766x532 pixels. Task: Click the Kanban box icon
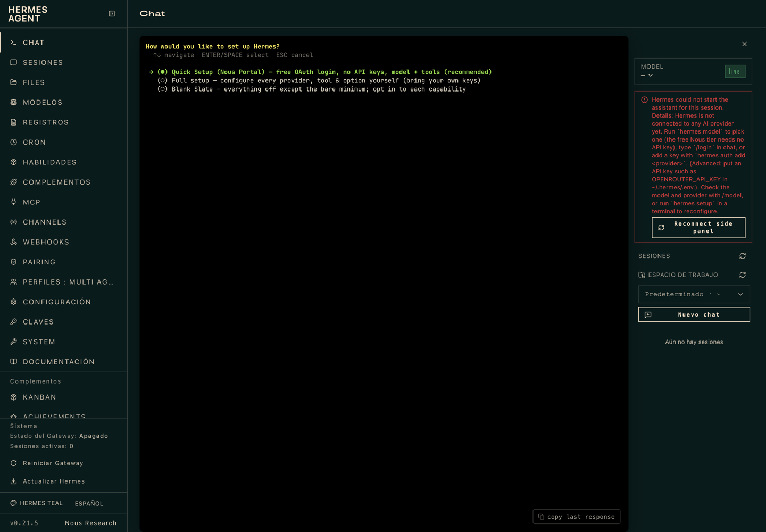(14, 397)
